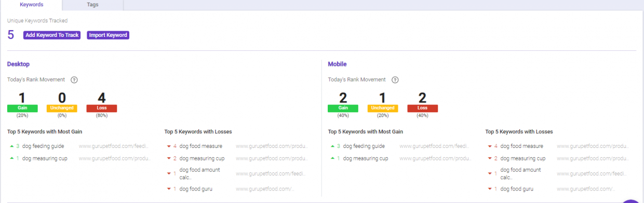Open Desktop rank movement help icon
This screenshot has width=644, height=203.
74,80
